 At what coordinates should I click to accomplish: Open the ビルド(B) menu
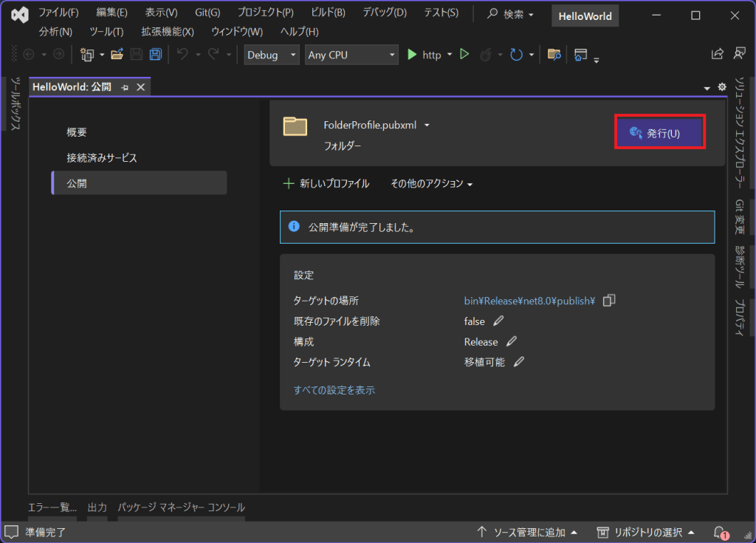[328, 13]
